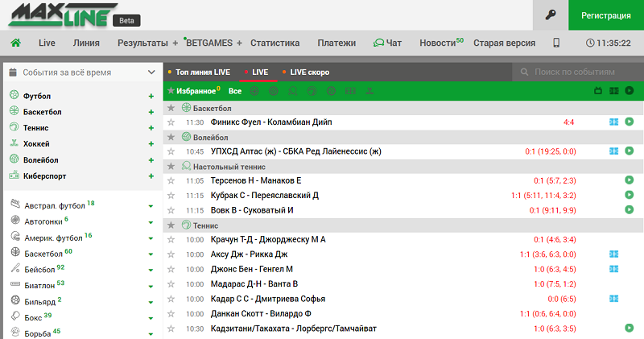Open События за всё время dropdown
This screenshot has height=339, width=644.
point(82,72)
